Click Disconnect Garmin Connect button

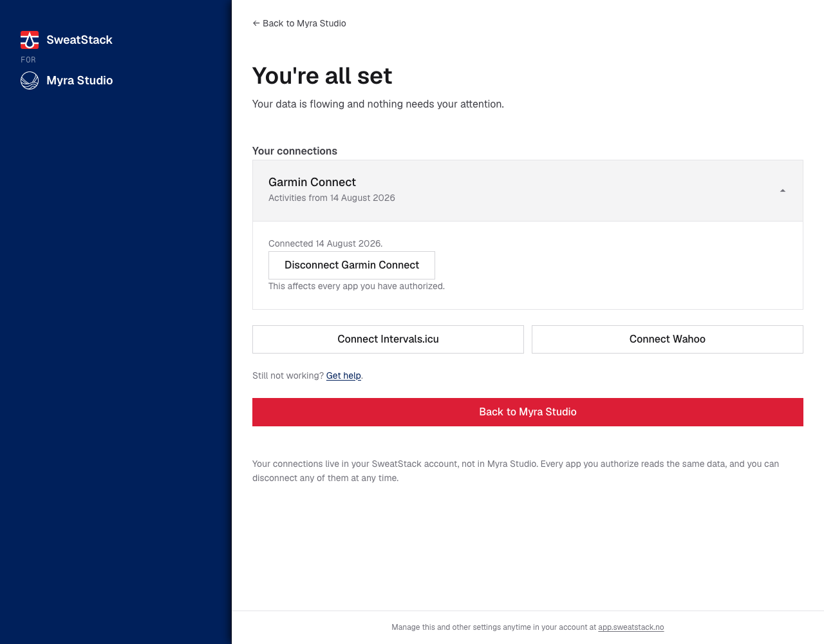click(x=351, y=265)
